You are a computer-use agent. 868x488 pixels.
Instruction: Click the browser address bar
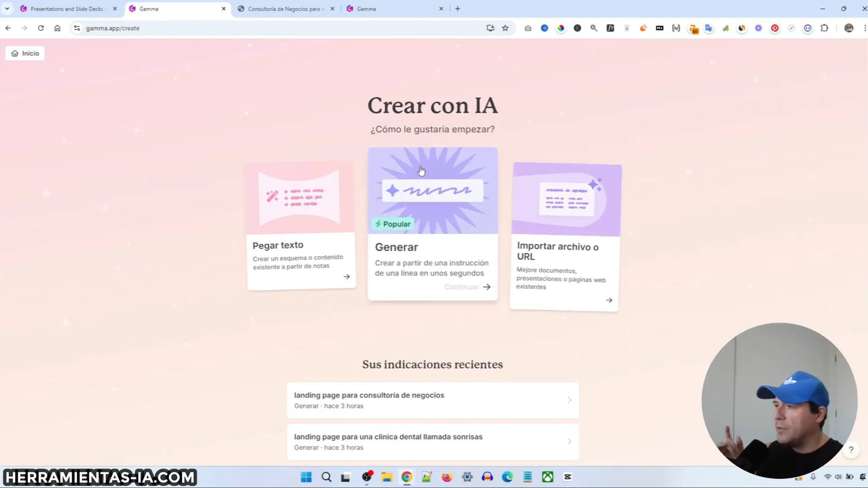point(217,28)
